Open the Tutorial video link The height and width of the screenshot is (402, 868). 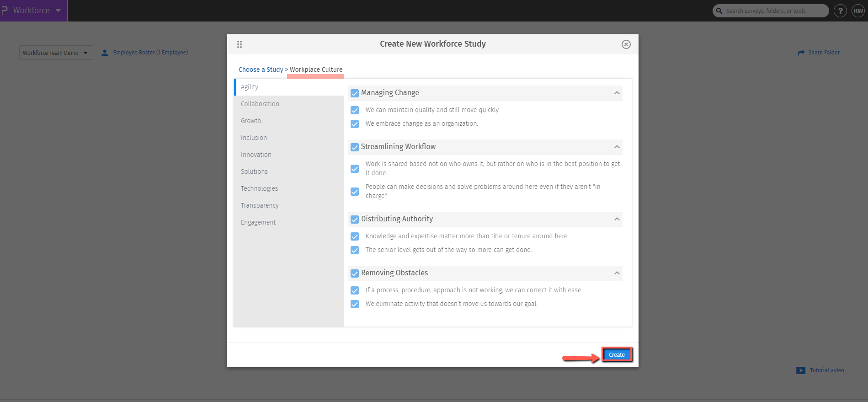pyautogui.click(x=827, y=370)
